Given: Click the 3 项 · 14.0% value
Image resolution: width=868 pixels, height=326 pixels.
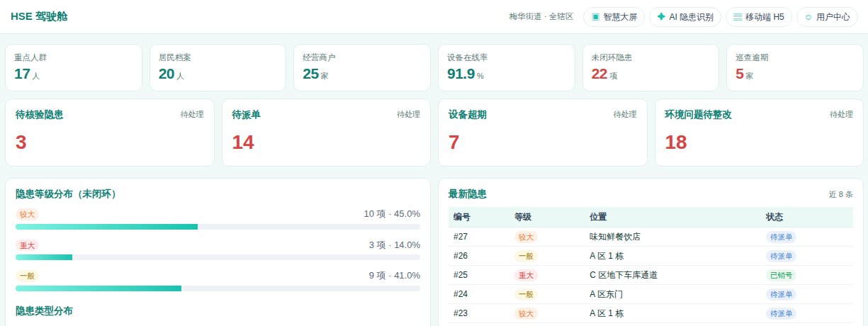Looking at the screenshot, I should (394, 244).
